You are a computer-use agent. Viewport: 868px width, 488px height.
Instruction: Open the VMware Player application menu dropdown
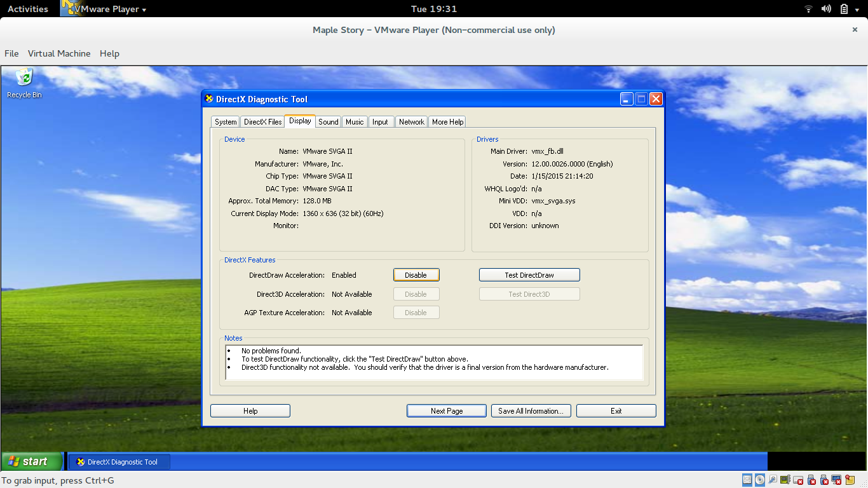[109, 9]
